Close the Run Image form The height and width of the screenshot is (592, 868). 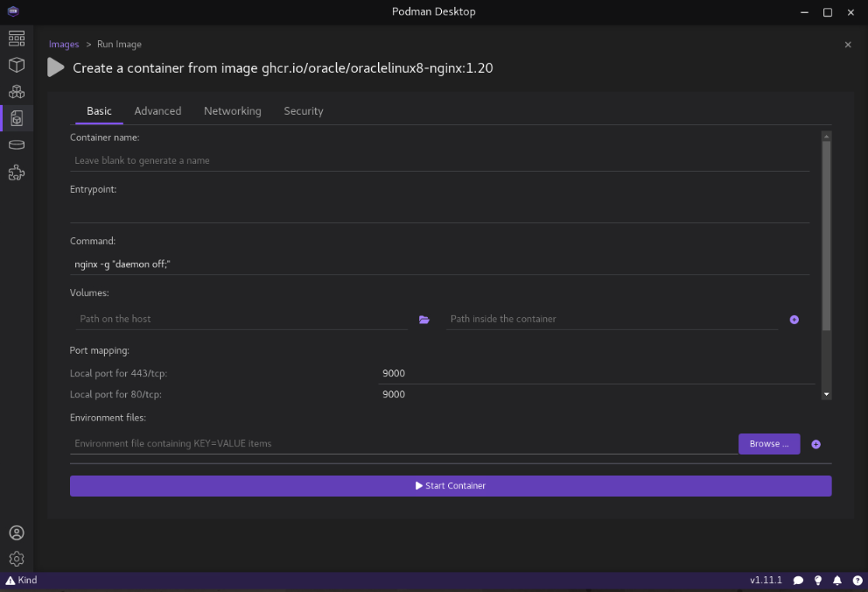coord(848,45)
